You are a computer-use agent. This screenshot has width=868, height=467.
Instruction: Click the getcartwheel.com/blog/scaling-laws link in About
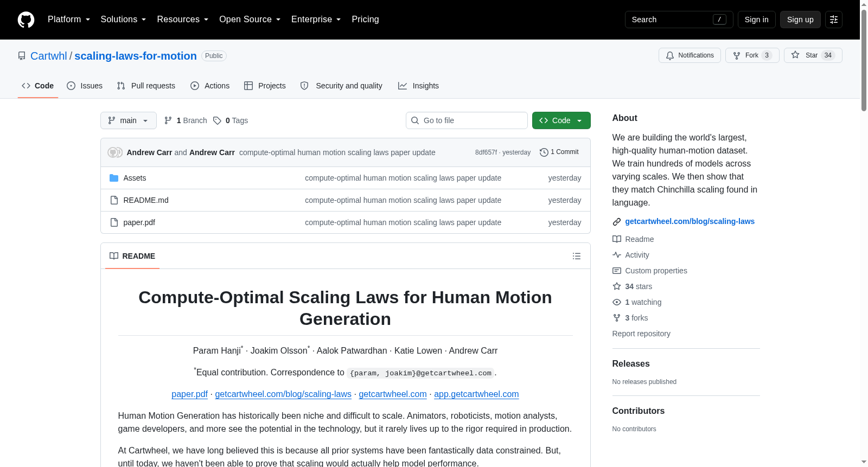click(690, 221)
